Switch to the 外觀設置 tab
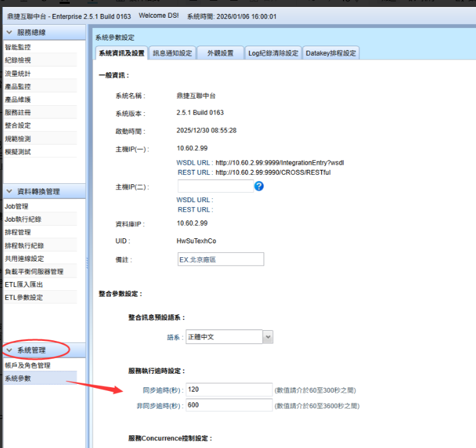Image resolution: width=476 pixels, height=448 pixels. (x=220, y=53)
